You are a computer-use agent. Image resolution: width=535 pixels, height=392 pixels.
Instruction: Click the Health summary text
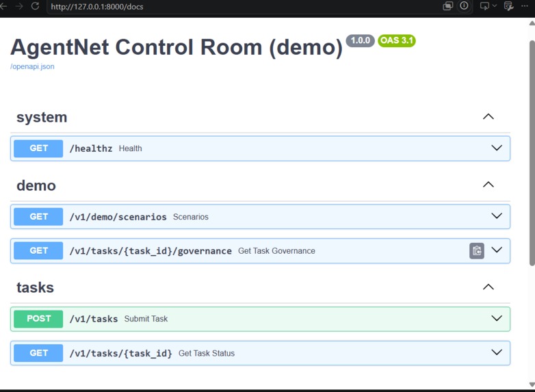pos(131,148)
